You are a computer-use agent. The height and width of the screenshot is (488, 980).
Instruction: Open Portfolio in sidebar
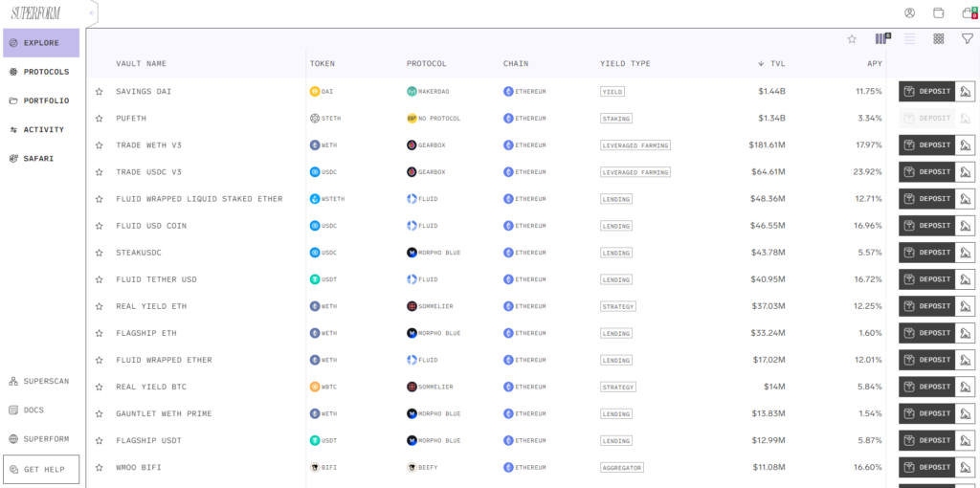(41, 100)
